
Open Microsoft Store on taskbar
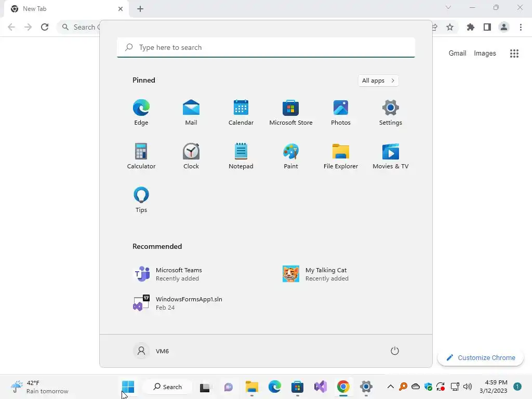[x=297, y=387]
